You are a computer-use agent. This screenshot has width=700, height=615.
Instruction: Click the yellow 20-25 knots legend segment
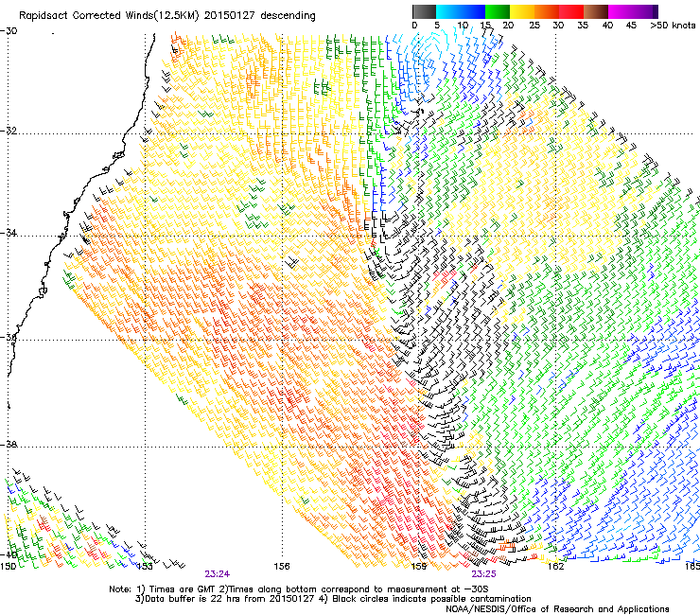tap(522, 11)
